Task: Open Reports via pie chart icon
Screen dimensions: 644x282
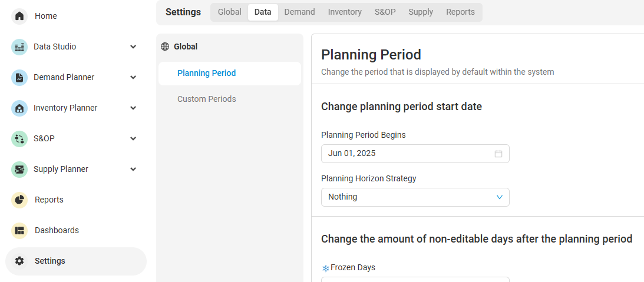Action: 19,200
